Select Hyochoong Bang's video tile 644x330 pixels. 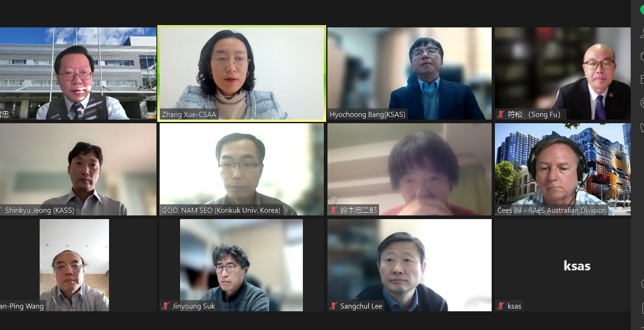click(410, 73)
